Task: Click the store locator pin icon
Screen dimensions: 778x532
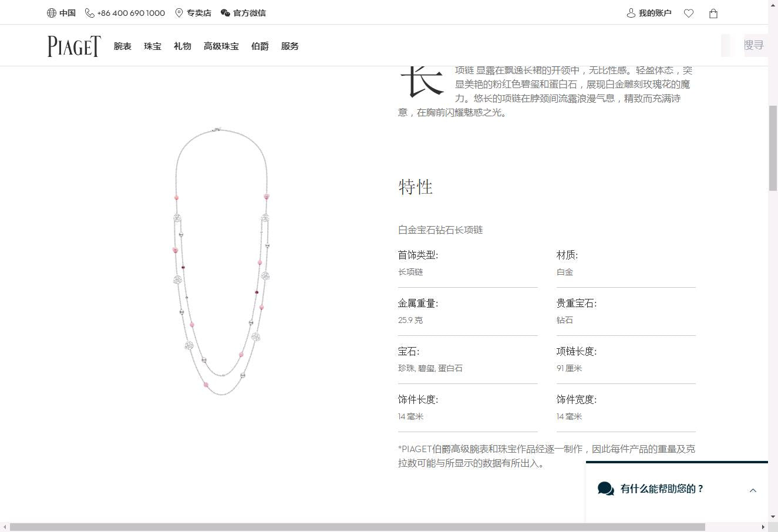Action: coord(179,13)
